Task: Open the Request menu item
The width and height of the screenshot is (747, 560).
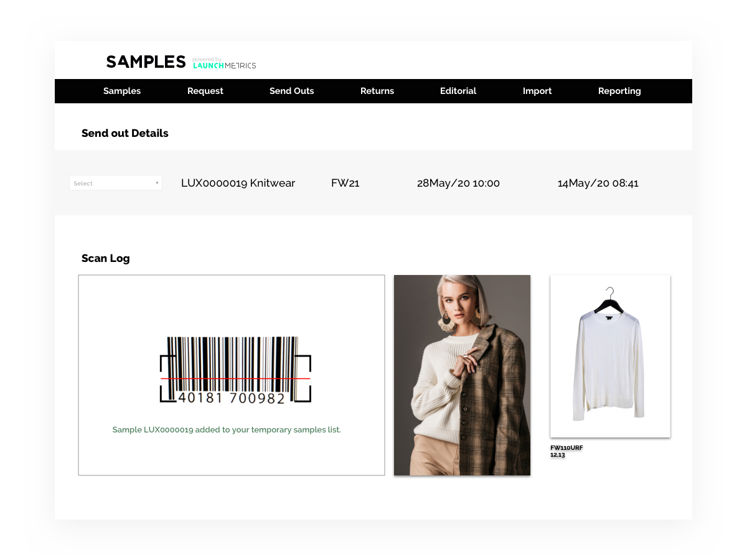Action: 205,91
